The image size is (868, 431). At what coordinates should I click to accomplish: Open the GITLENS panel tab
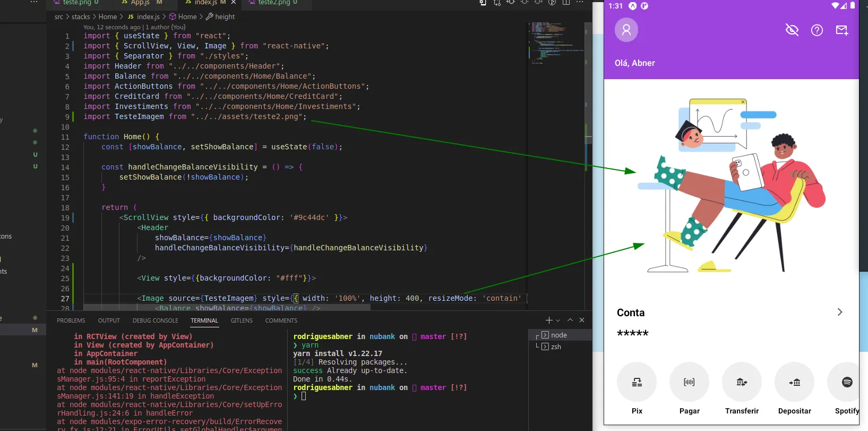(242, 320)
